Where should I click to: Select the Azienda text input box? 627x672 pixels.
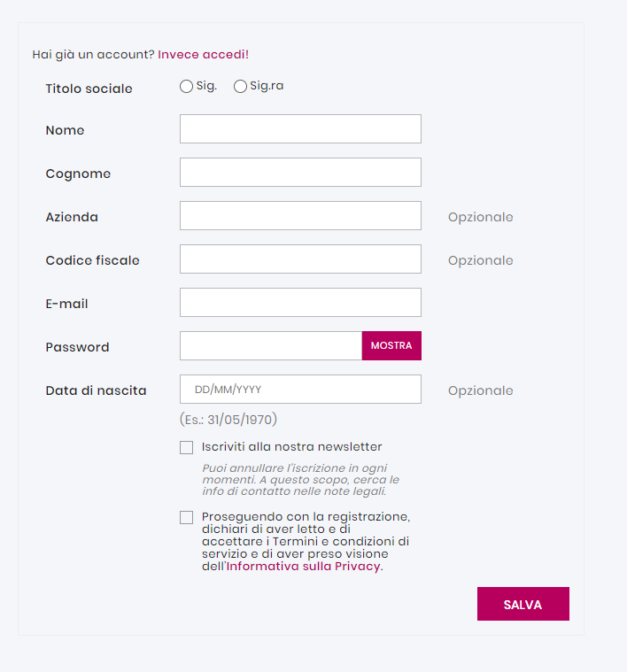pyautogui.click(x=300, y=216)
